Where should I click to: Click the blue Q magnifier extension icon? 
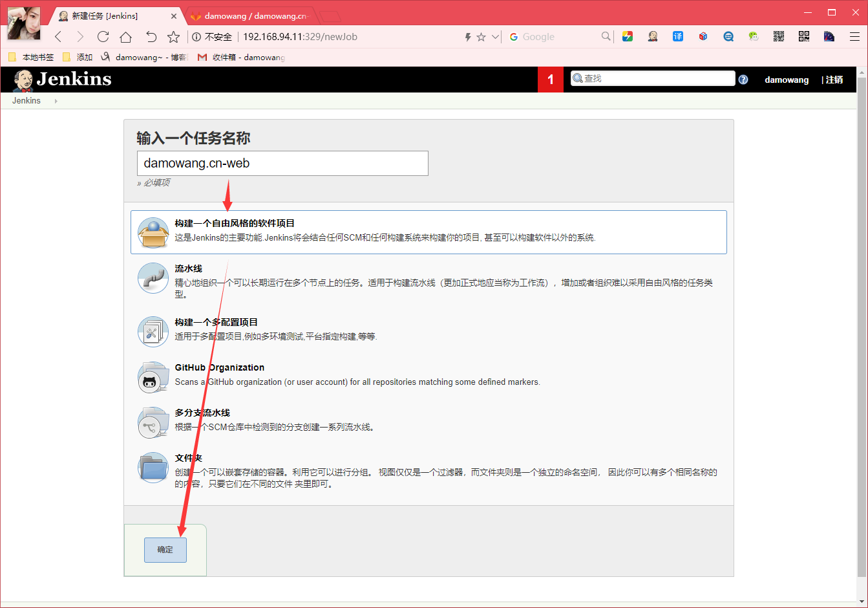pyautogui.click(x=728, y=36)
